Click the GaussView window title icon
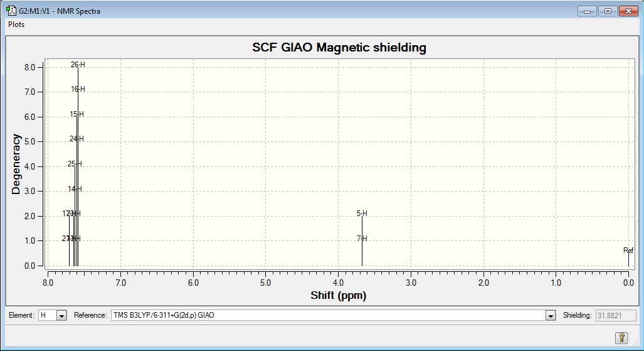The image size is (644, 351). [x=11, y=11]
